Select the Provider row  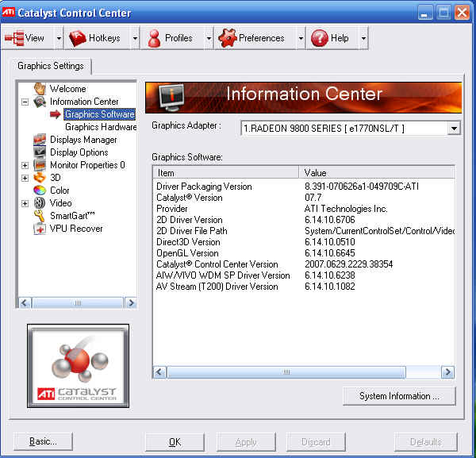[304, 209]
